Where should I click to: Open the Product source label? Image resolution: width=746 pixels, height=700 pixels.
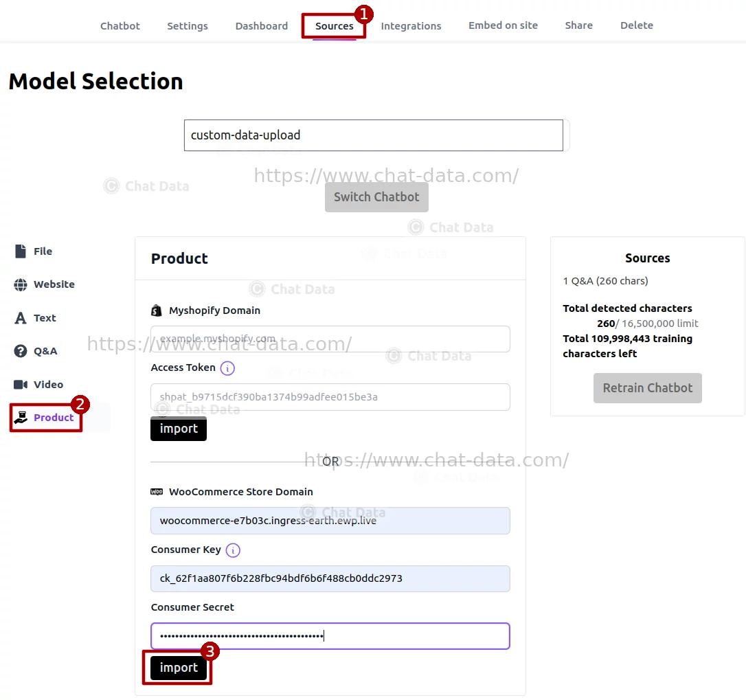coord(54,418)
